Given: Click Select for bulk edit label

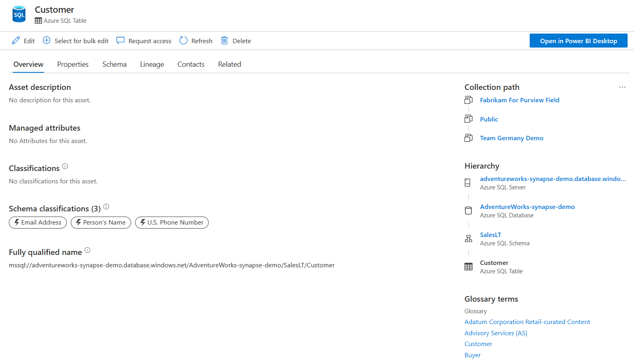Looking at the screenshot, I should pyautogui.click(x=82, y=41).
